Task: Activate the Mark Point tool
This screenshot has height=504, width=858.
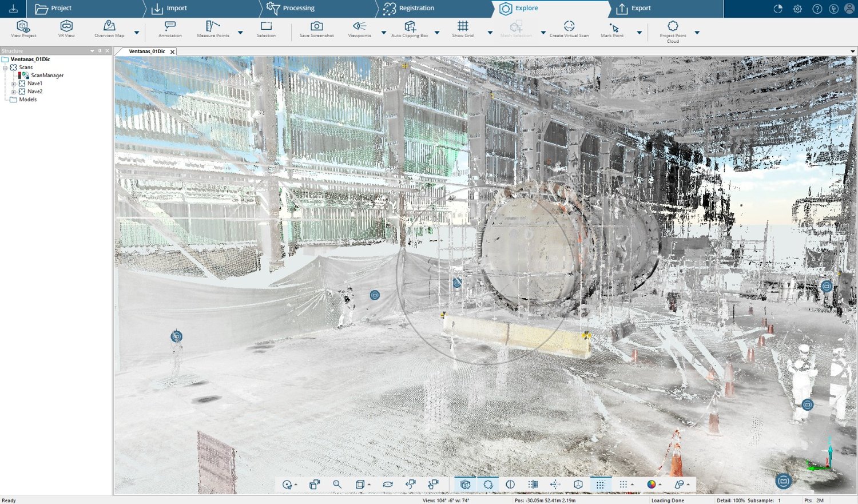Action: tap(612, 29)
